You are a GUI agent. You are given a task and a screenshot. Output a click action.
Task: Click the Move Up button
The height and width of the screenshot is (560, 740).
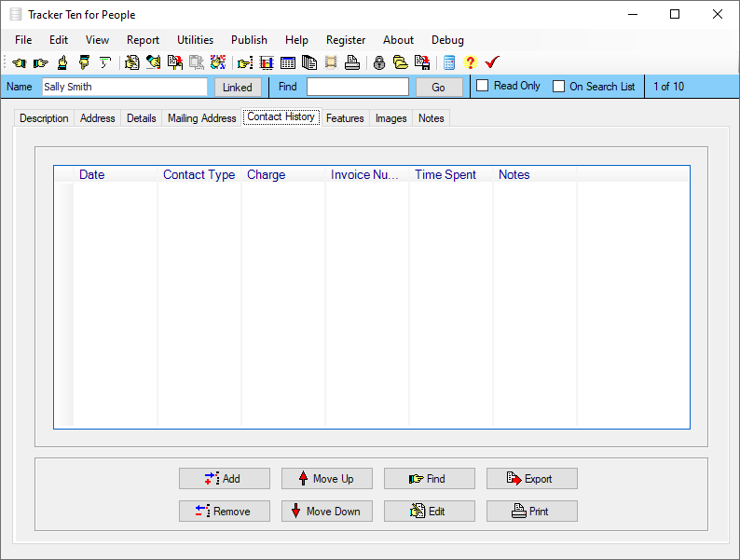pyautogui.click(x=327, y=478)
